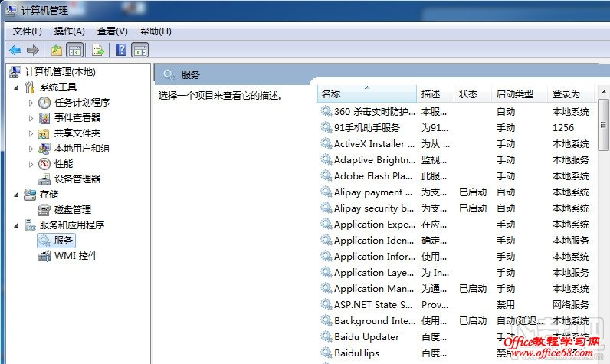The width and height of the screenshot is (610, 364).
Task: Click gear icon of 91手机助手服务 row
Action: (326, 127)
